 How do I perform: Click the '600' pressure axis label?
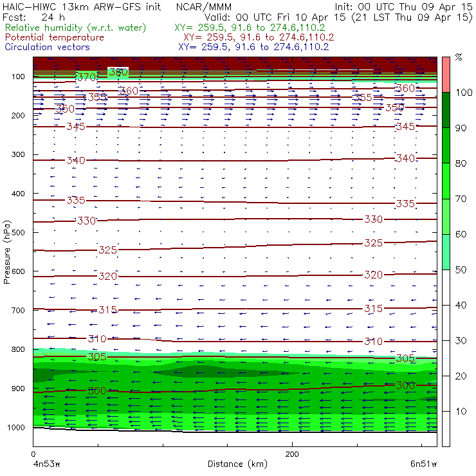(18, 271)
